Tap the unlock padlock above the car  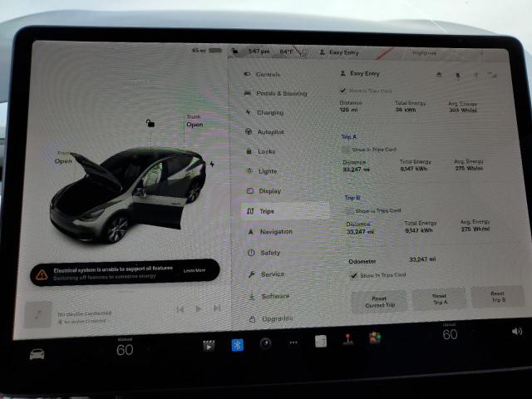tap(150, 123)
